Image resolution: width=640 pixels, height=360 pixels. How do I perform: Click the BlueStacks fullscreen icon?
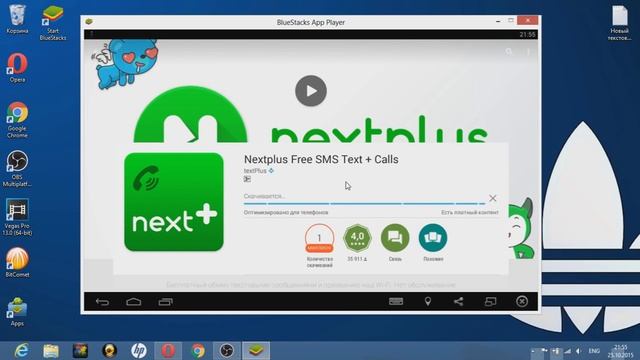(490, 301)
